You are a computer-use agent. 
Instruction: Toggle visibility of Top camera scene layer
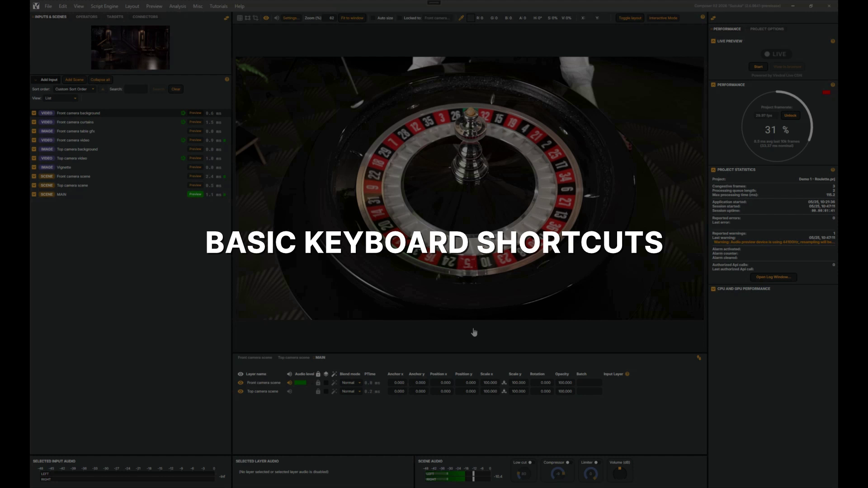point(241,391)
